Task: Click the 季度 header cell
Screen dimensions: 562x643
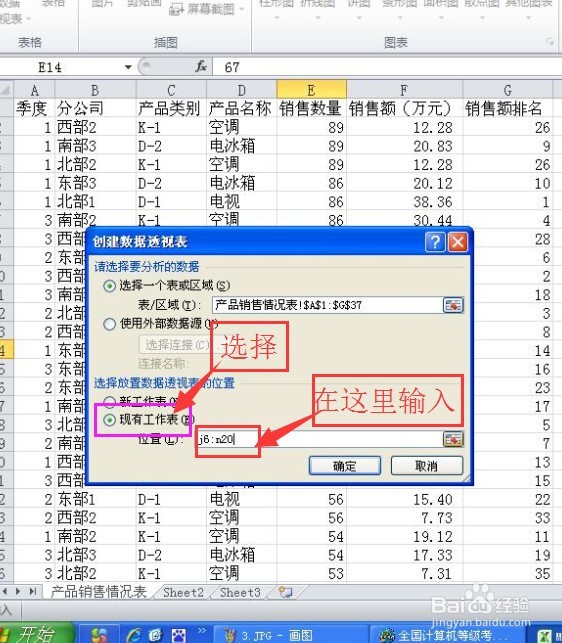Action: [34, 108]
